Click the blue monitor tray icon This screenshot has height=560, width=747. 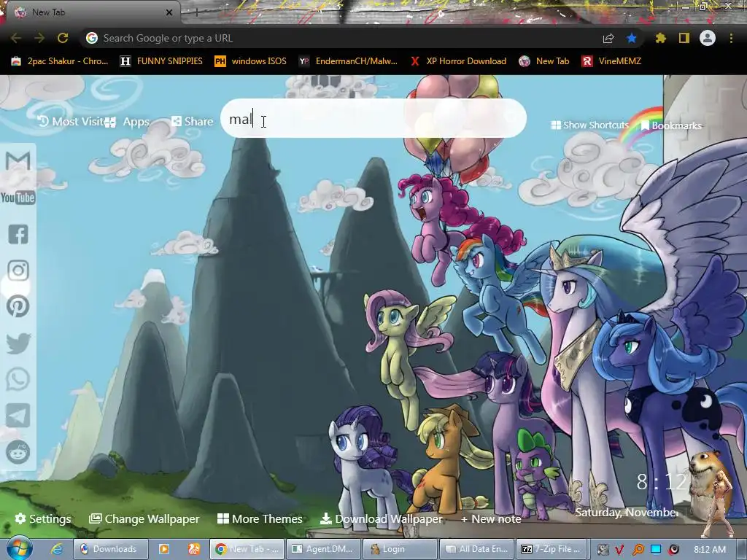click(656, 549)
